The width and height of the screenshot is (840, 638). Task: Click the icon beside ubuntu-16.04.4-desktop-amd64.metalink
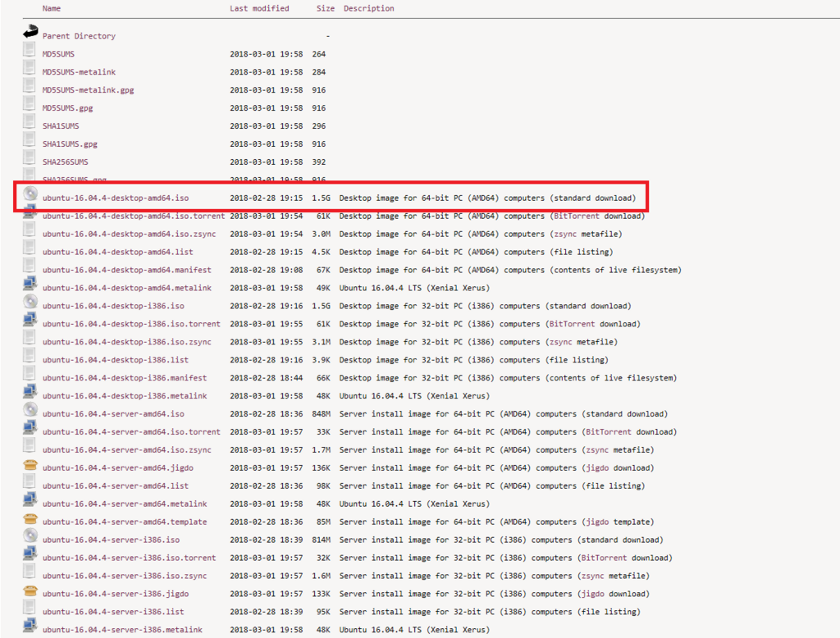pos(30,284)
